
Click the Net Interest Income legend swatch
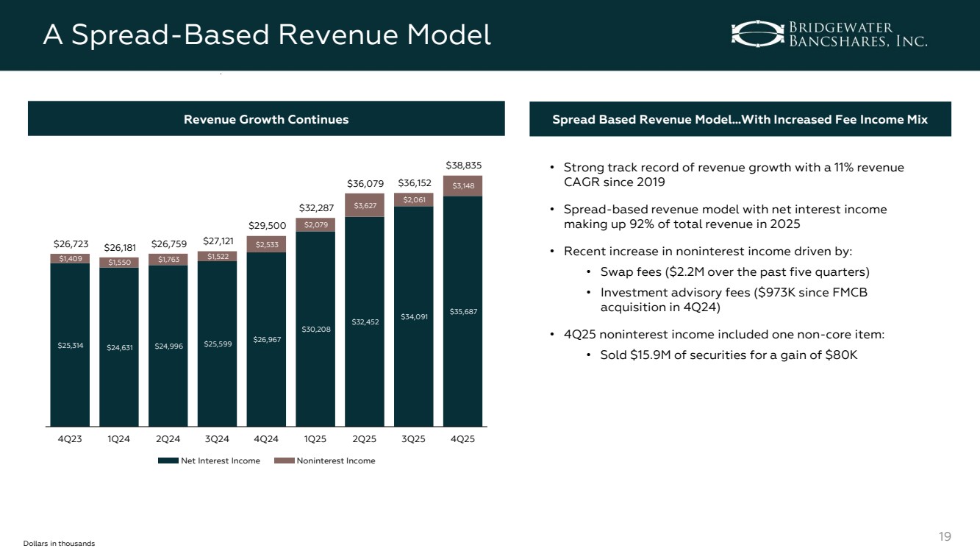tap(168, 461)
